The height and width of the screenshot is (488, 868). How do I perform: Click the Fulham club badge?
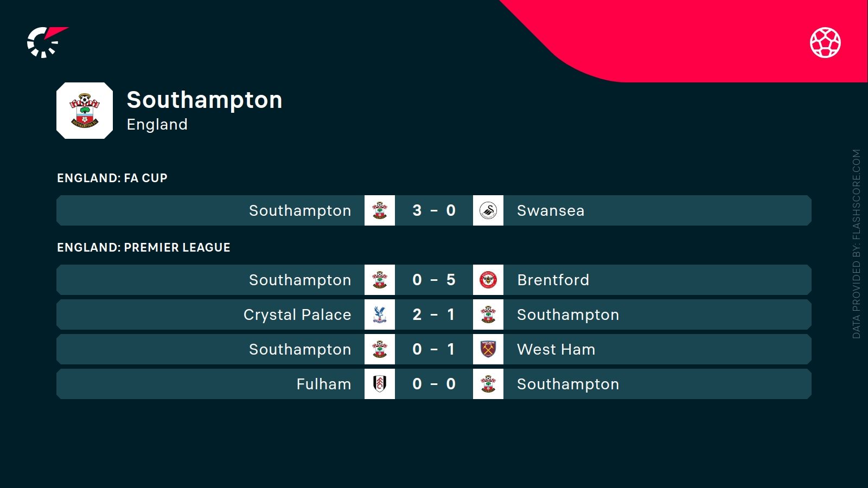coord(380,384)
